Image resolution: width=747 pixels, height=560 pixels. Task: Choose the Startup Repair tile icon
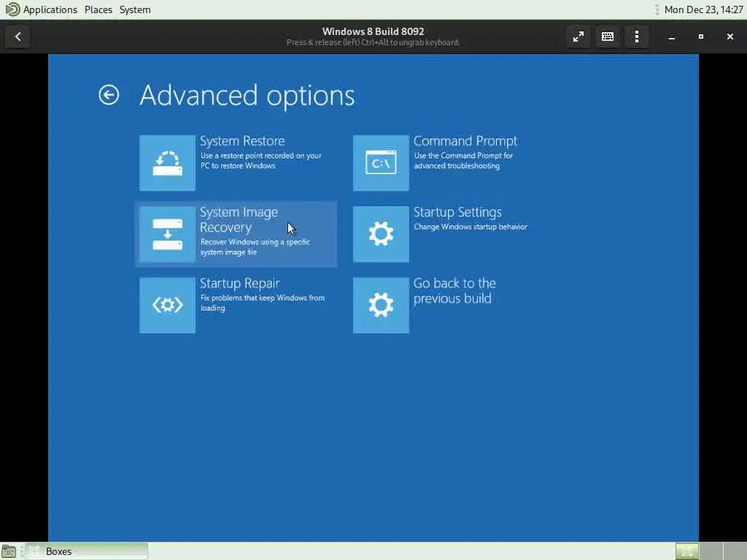(167, 306)
